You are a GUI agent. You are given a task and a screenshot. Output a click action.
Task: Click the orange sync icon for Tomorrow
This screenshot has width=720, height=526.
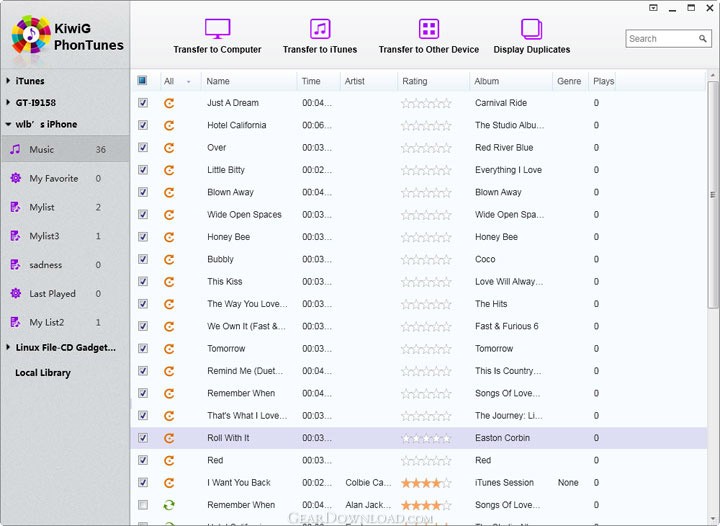[x=169, y=349]
